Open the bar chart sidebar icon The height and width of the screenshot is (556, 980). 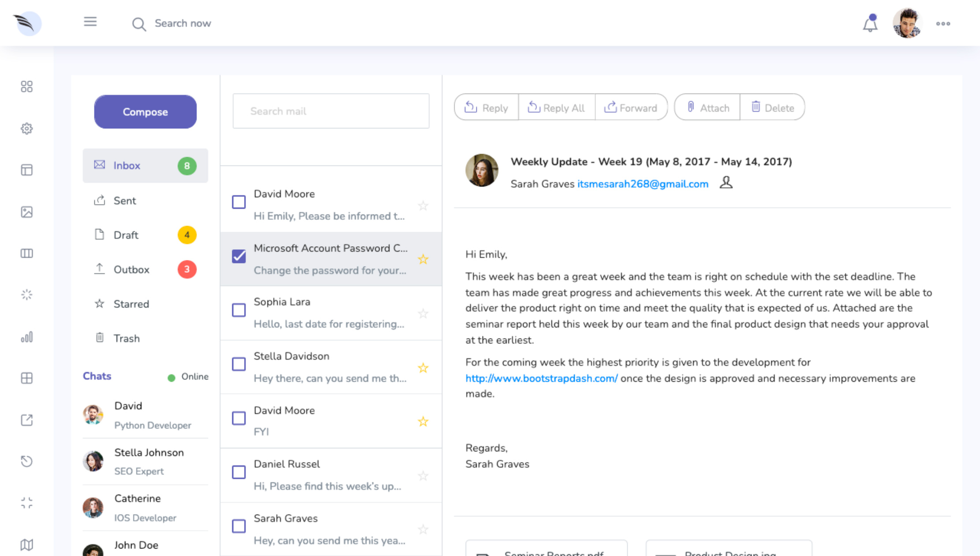pyautogui.click(x=27, y=337)
